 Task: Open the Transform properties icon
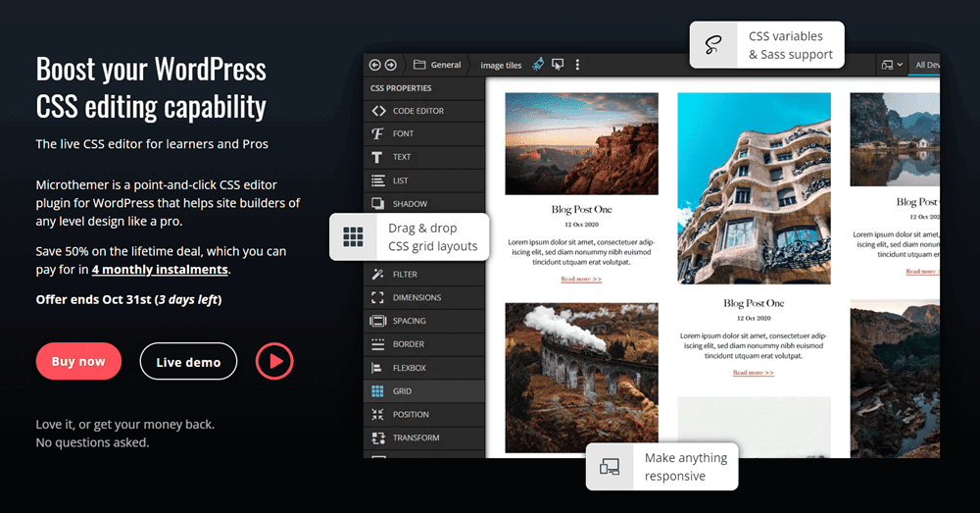point(378,437)
